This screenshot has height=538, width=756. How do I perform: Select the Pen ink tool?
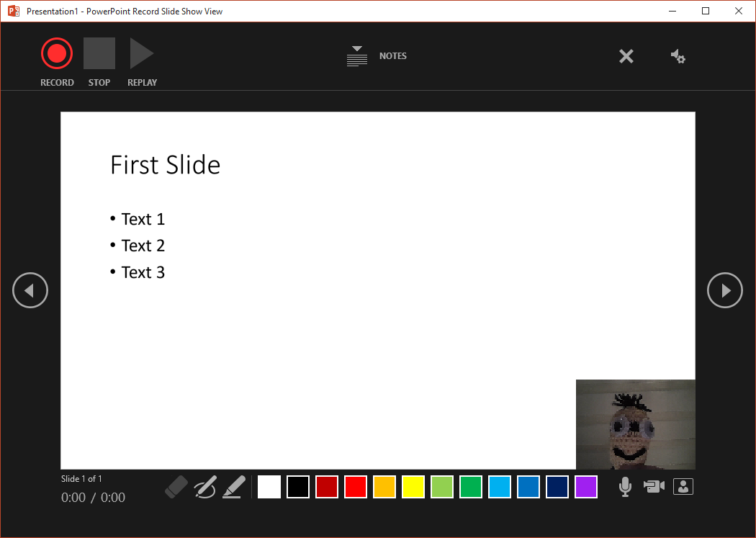pyautogui.click(x=205, y=487)
